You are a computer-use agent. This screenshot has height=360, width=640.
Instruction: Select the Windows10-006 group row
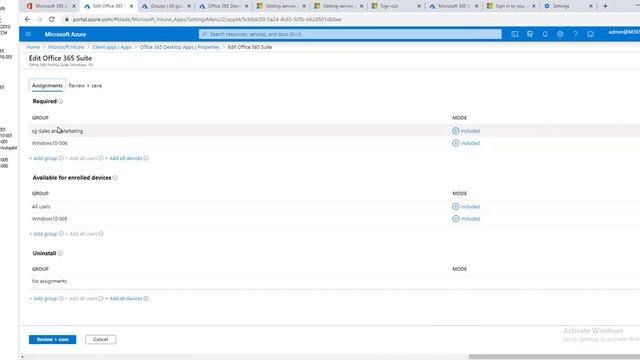click(x=334, y=143)
